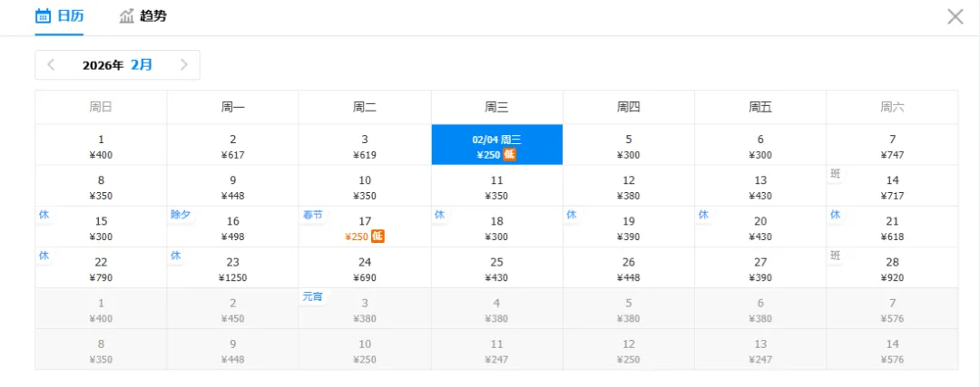Select next-month day 4 priced ¥380
Image resolution: width=980 pixels, height=387 pixels.
click(x=497, y=309)
